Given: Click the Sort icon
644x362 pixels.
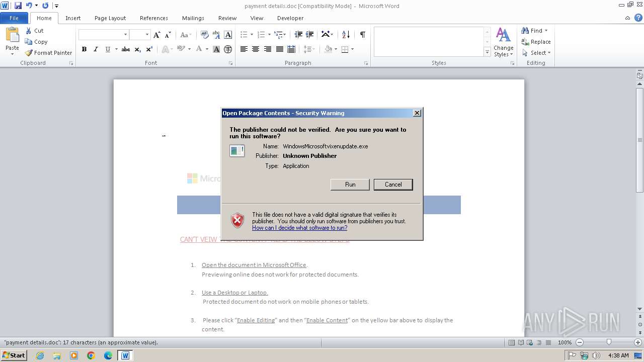Looking at the screenshot, I should coord(346,35).
